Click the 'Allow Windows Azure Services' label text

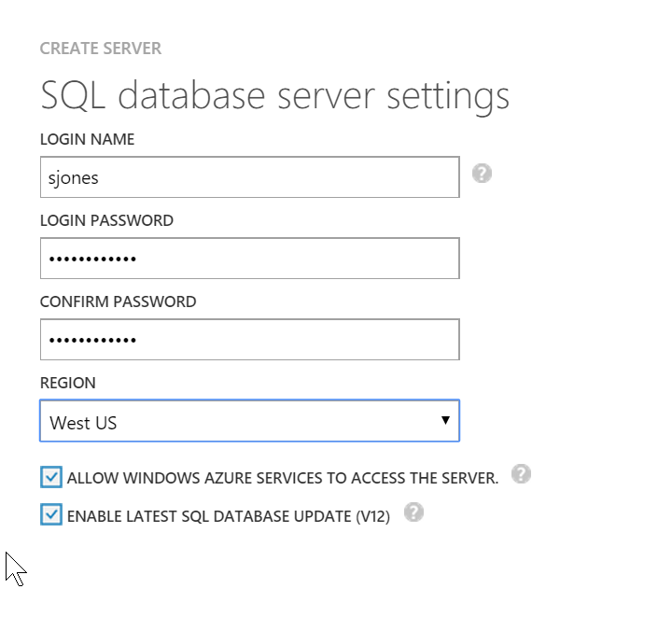pos(282,478)
